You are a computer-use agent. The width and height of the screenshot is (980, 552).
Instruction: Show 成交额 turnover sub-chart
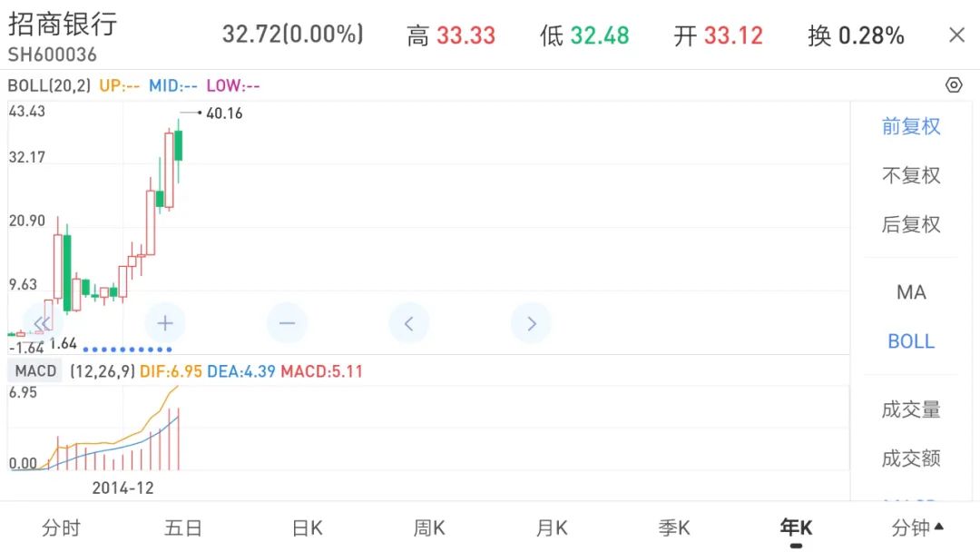pos(911,458)
